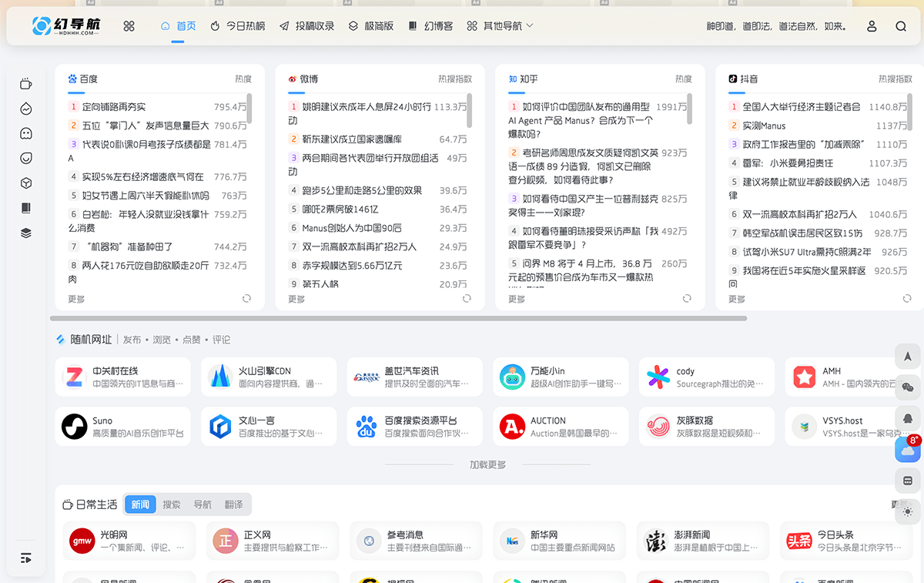Switch to the 搜索 tab in 日常生活
Image resolution: width=924 pixels, height=583 pixels.
[x=171, y=504]
